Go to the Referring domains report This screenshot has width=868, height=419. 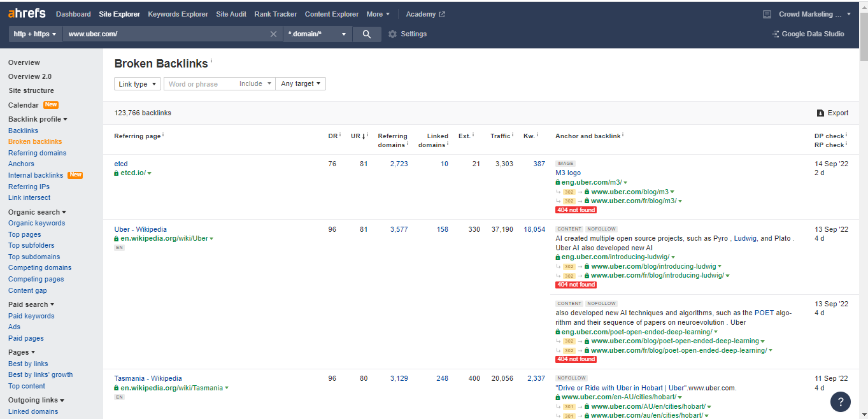(x=37, y=153)
